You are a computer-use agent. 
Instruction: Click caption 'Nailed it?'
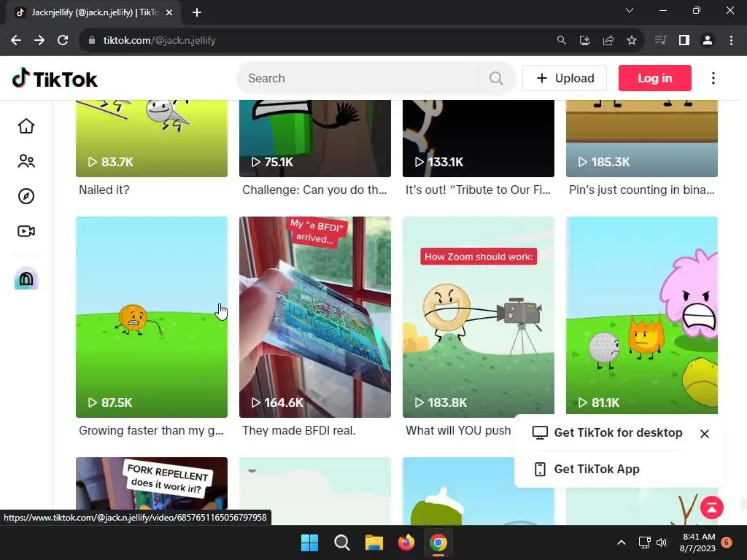coord(104,190)
